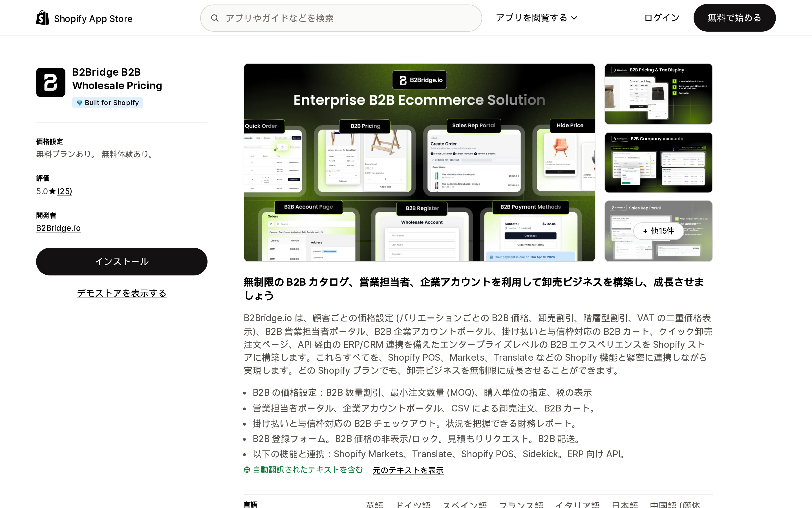Open the main Enterprise B2B Ecommerce Solution image
812x508 pixels.
420,163
